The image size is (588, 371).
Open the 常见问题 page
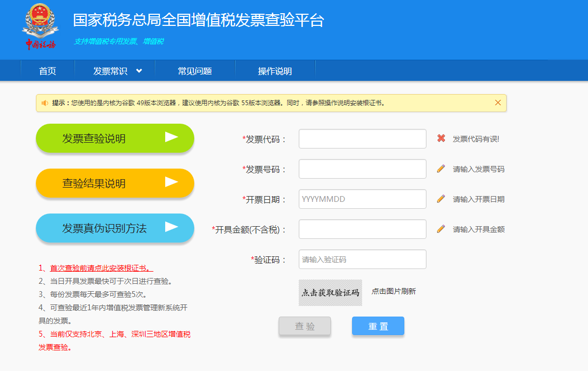(x=195, y=70)
